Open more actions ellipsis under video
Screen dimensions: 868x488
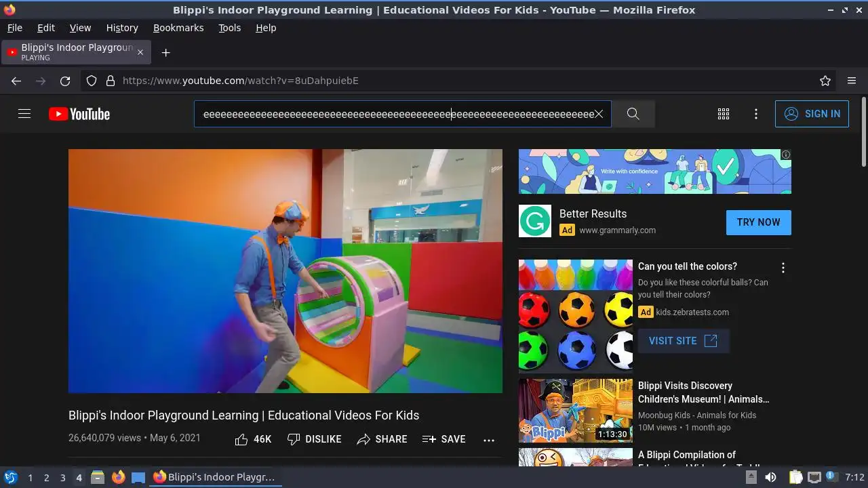click(x=489, y=440)
